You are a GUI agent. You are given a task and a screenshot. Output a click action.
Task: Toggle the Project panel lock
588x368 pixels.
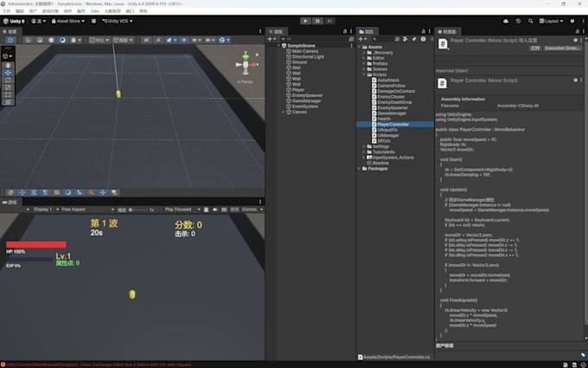tap(423, 31)
